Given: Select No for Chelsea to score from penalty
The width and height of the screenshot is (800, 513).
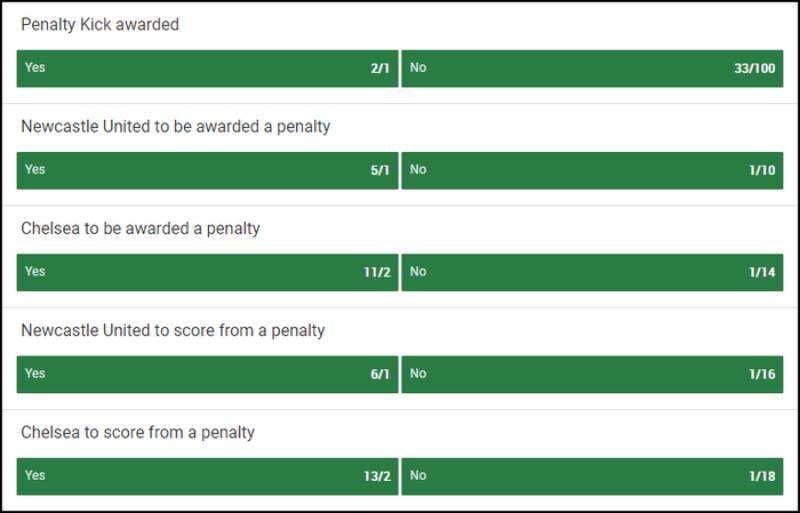Looking at the screenshot, I should click(592, 476).
